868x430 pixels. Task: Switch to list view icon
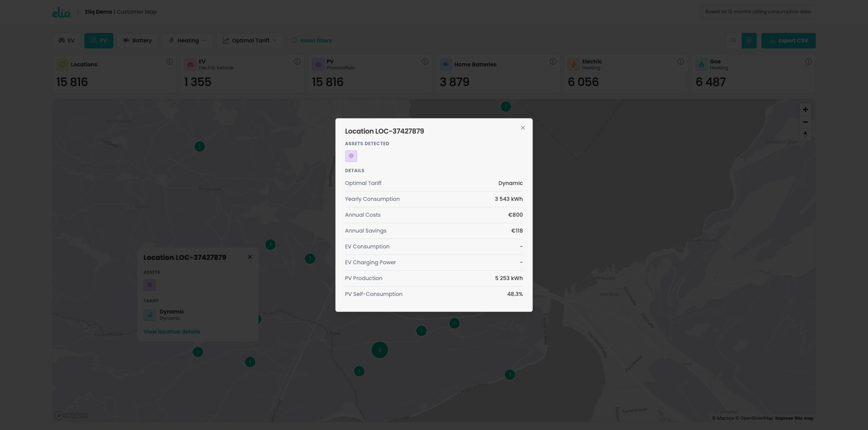pyautogui.click(x=733, y=40)
